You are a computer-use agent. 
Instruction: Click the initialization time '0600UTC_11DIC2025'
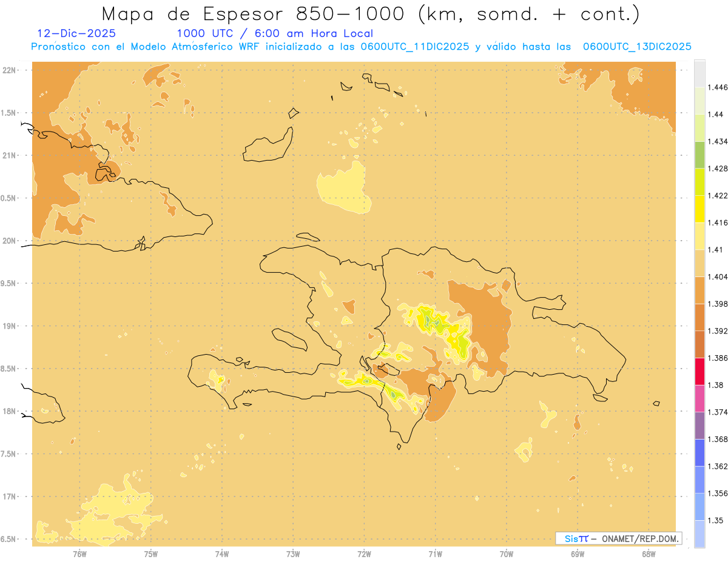coord(414,47)
